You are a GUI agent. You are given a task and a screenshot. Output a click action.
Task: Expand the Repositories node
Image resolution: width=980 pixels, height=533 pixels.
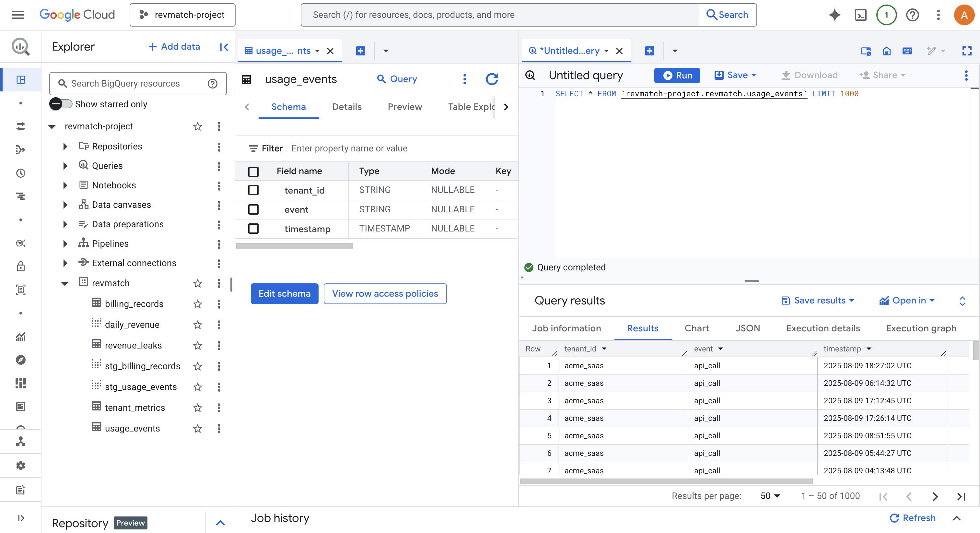pyautogui.click(x=65, y=146)
